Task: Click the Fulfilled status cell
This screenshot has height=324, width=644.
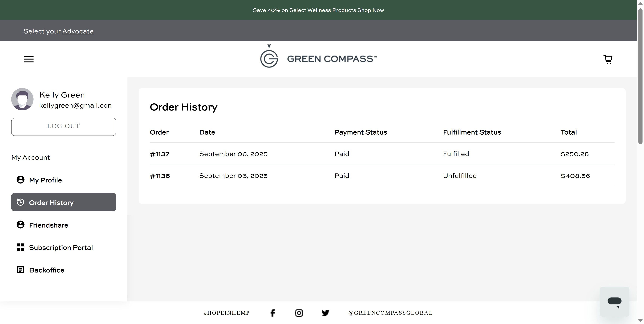Action: (x=456, y=154)
